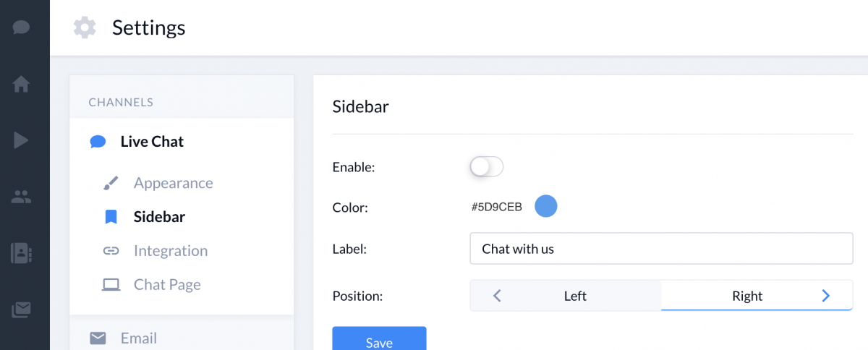Select the Right position option
Image resolution: width=868 pixels, height=350 pixels.
tap(747, 296)
